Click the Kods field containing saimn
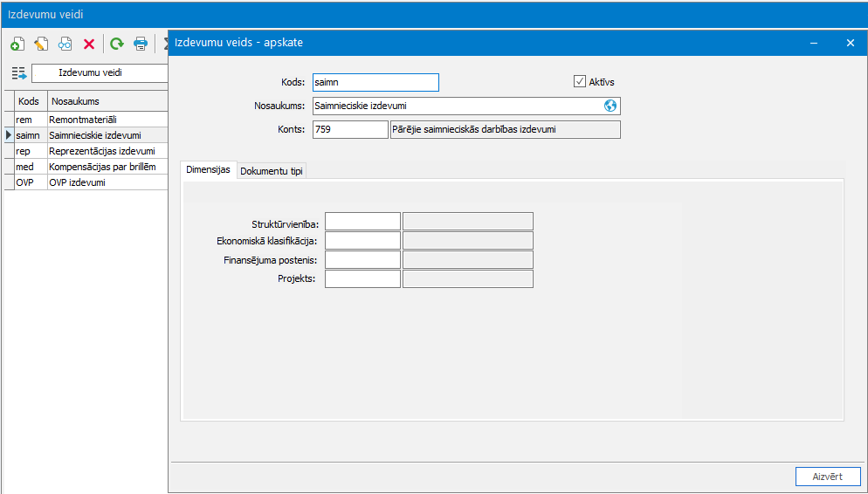868x494 pixels. pyautogui.click(x=375, y=82)
